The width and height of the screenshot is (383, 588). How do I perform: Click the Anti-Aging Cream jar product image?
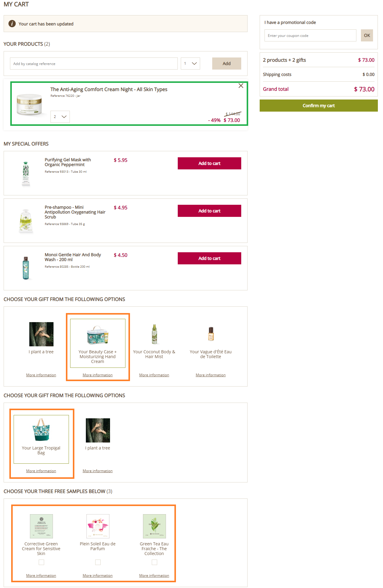[x=29, y=104]
